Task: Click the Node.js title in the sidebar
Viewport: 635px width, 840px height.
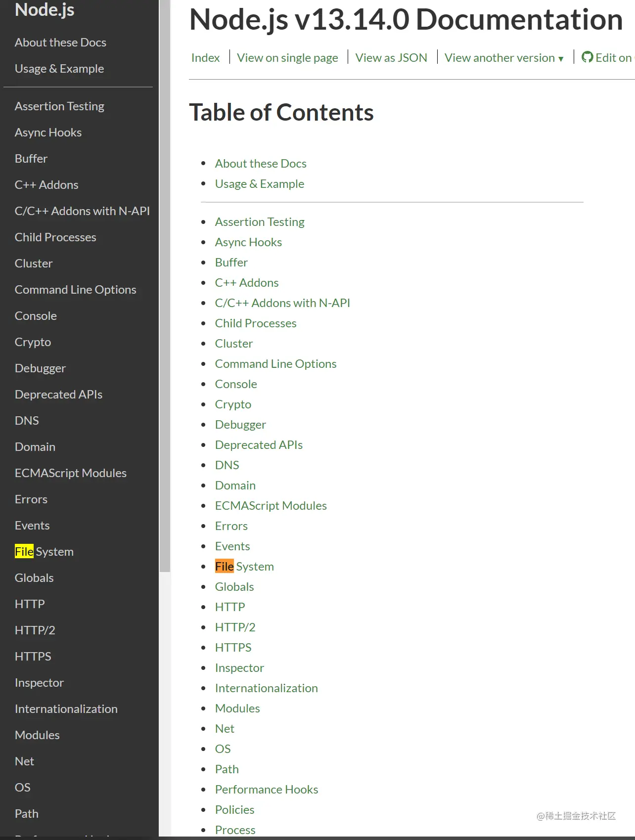Action: click(45, 9)
